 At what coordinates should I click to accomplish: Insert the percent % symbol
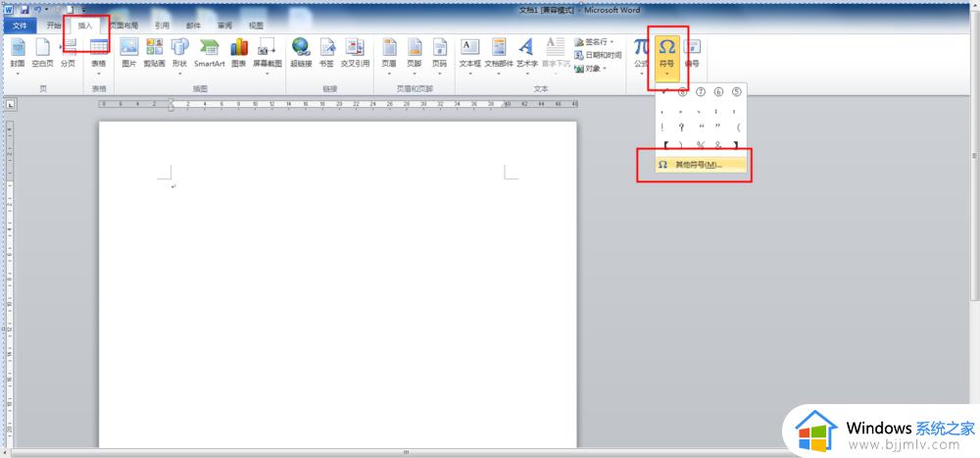click(701, 145)
